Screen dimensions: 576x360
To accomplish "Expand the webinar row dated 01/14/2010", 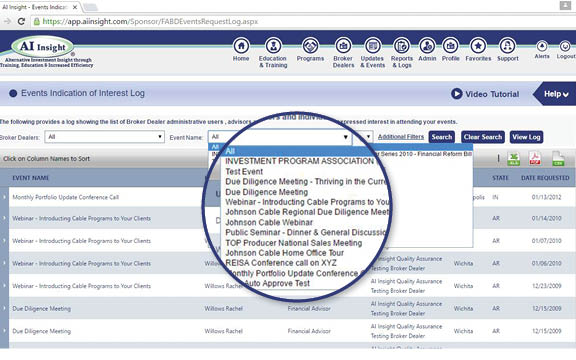I will click(x=4, y=219).
